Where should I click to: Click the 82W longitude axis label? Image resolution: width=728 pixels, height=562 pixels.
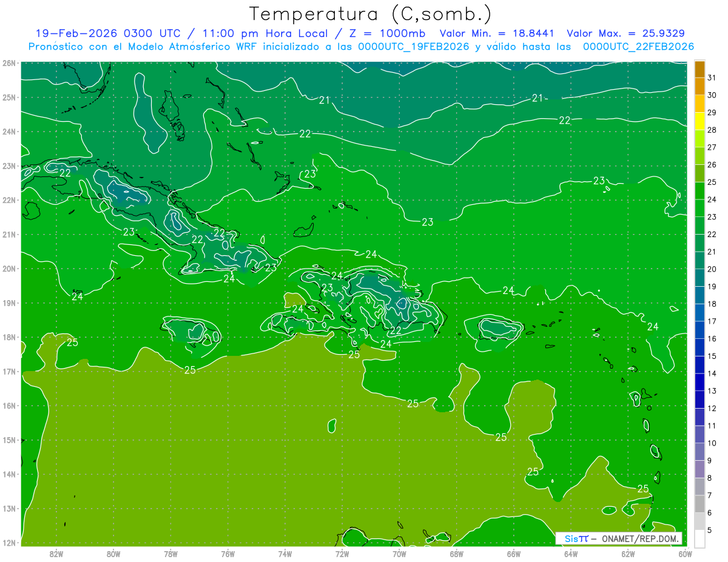[x=56, y=554]
